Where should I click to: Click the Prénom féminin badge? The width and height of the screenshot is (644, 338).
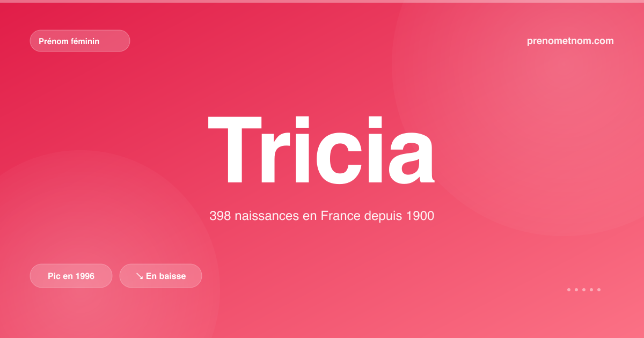coord(80,41)
